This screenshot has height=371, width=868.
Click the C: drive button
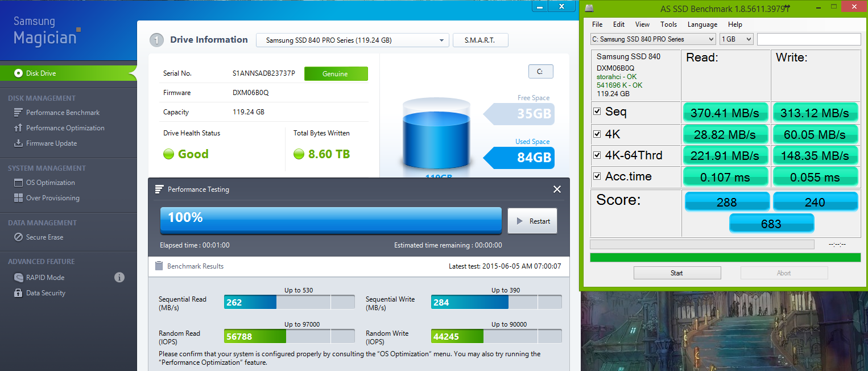tap(540, 72)
